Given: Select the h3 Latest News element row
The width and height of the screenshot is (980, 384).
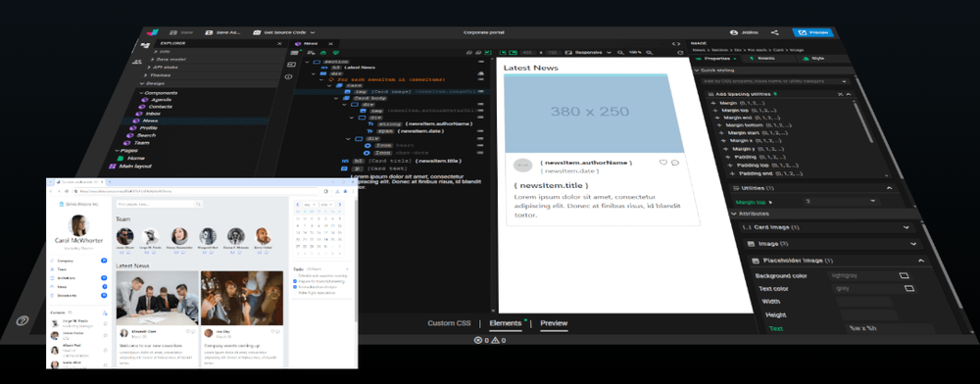Looking at the screenshot, I should click(x=348, y=68).
